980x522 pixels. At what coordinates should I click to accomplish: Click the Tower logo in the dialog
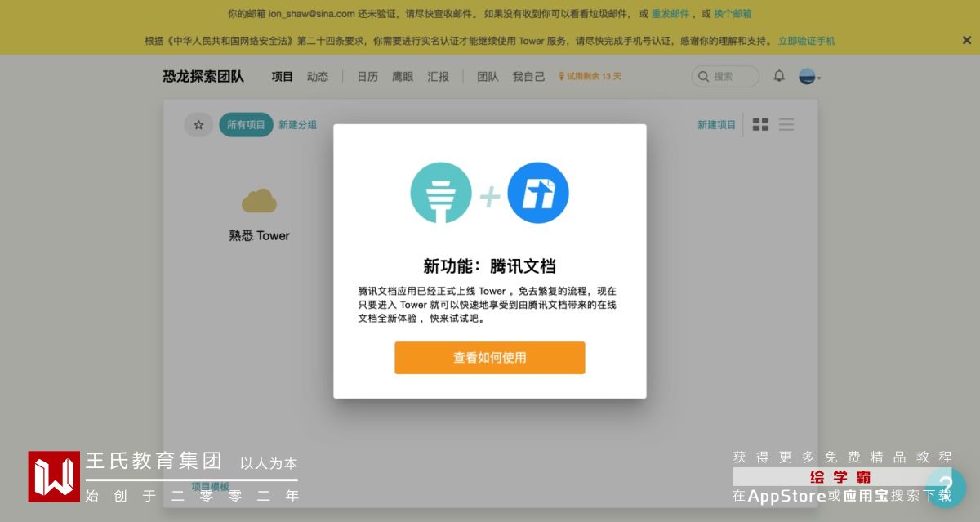coord(441,194)
